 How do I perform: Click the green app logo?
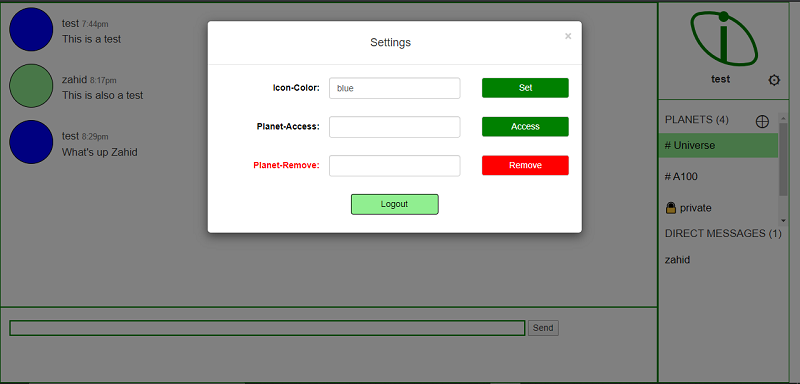click(x=723, y=38)
